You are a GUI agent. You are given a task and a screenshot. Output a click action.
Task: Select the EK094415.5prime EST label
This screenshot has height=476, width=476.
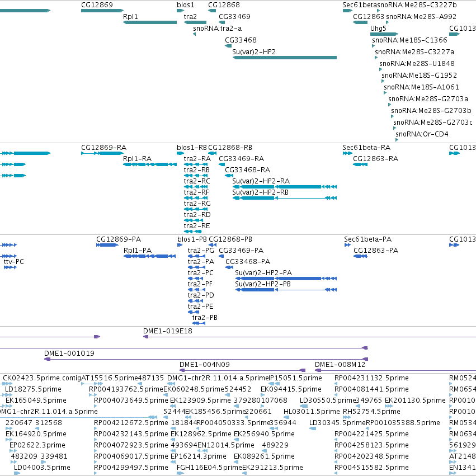click(x=291, y=389)
